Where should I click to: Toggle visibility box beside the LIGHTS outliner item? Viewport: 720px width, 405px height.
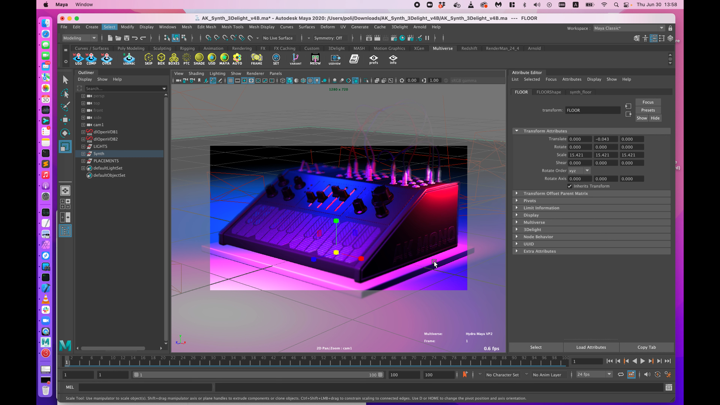tap(85, 146)
